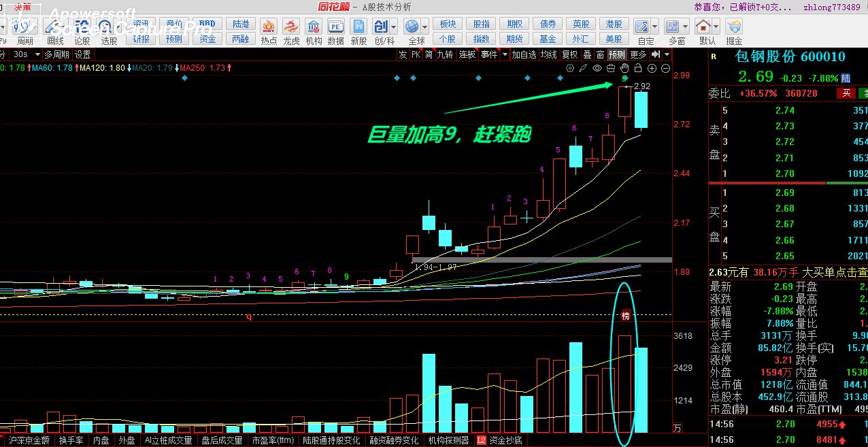
Task: Expand the dropdown at the end of chart toolbar
Action: [x=667, y=54]
